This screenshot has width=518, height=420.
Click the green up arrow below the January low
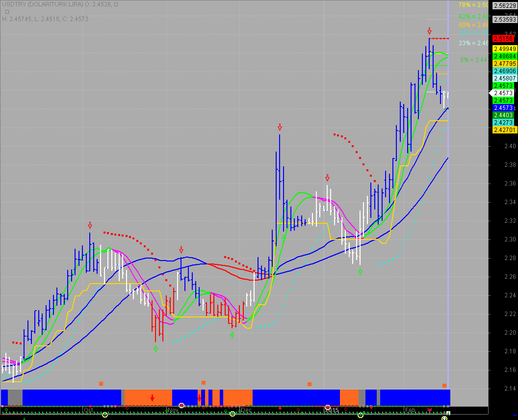360,271
